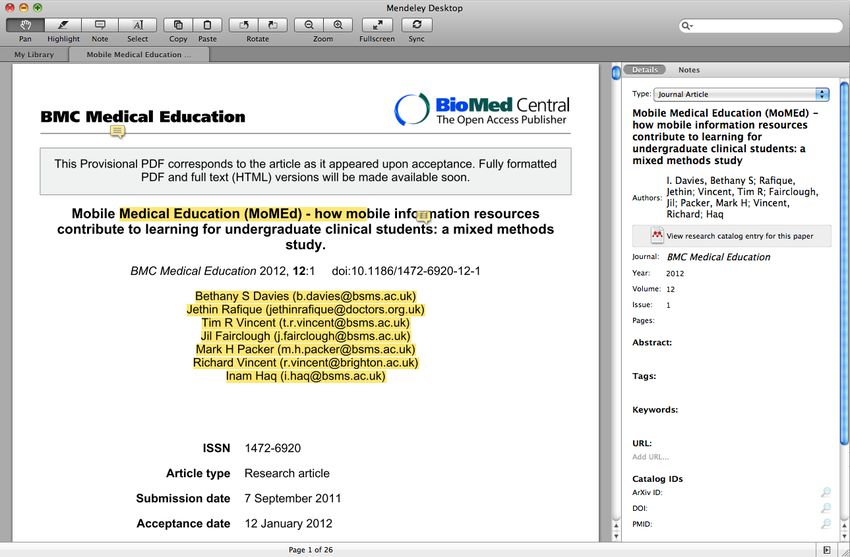
Task: Switch to My Library tab
Action: coord(34,54)
